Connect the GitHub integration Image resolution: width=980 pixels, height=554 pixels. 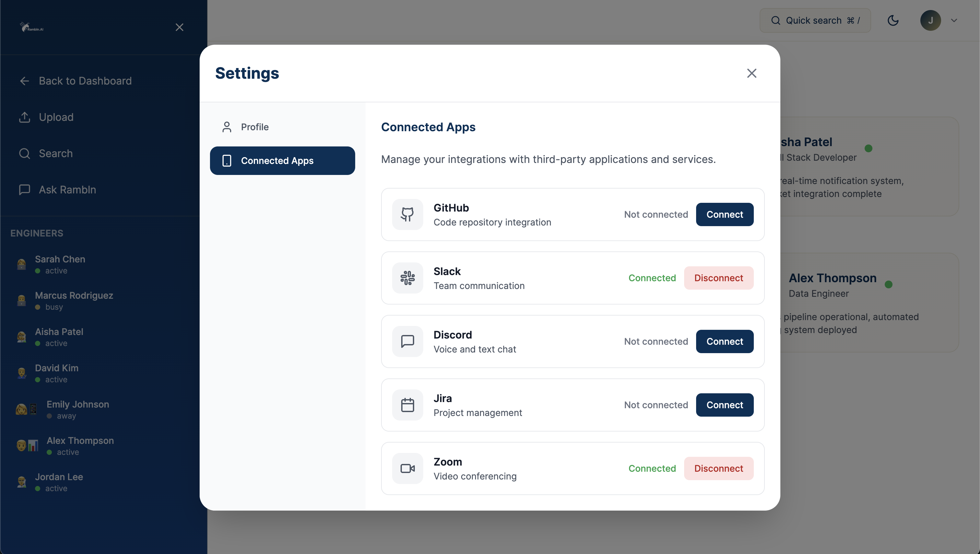(x=724, y=214)
